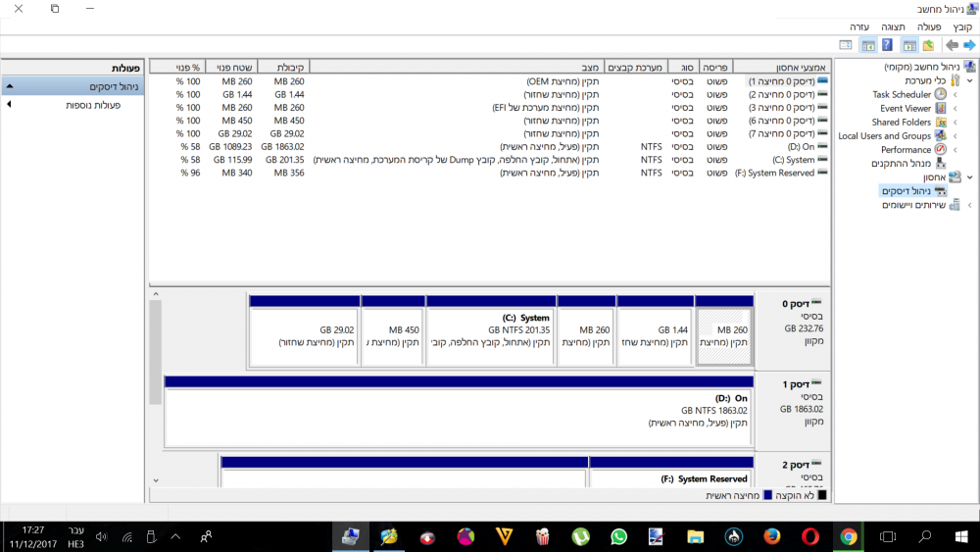
Task: Open taskbar search magnifier
Action: [924, 537]
